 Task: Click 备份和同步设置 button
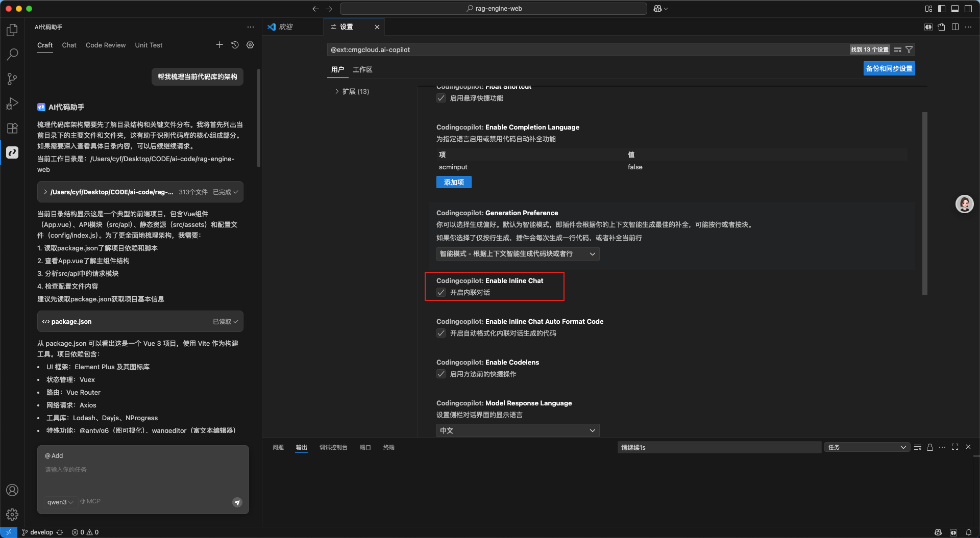[x=889, y=68]
